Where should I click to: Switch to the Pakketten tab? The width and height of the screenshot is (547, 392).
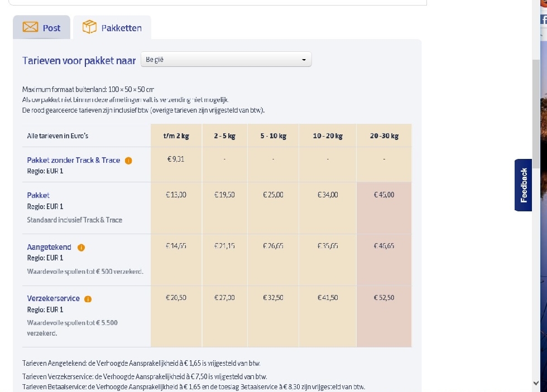(112, 27)
